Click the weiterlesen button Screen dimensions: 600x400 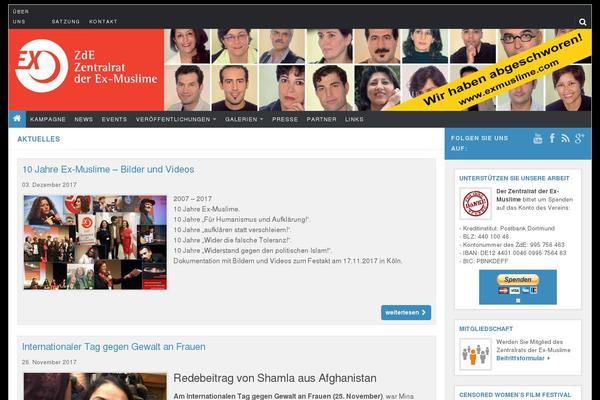click(x=406, y=312)
